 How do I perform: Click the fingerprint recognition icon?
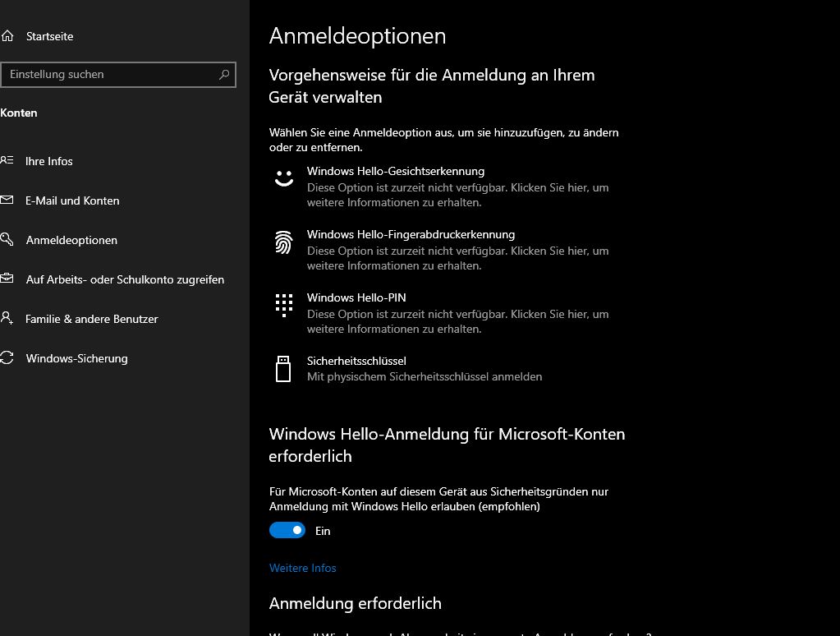[284, 242]
